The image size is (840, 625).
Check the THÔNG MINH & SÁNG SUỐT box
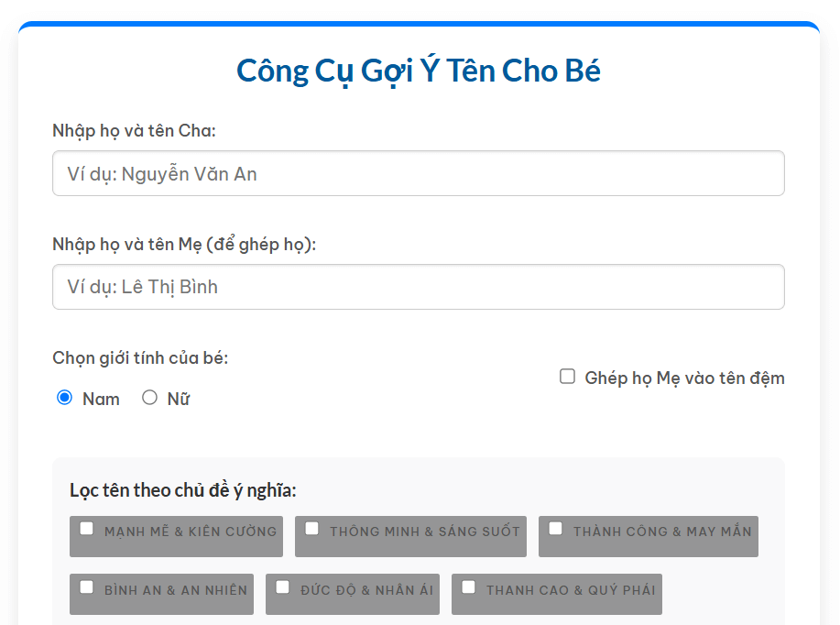click(312, 529)
